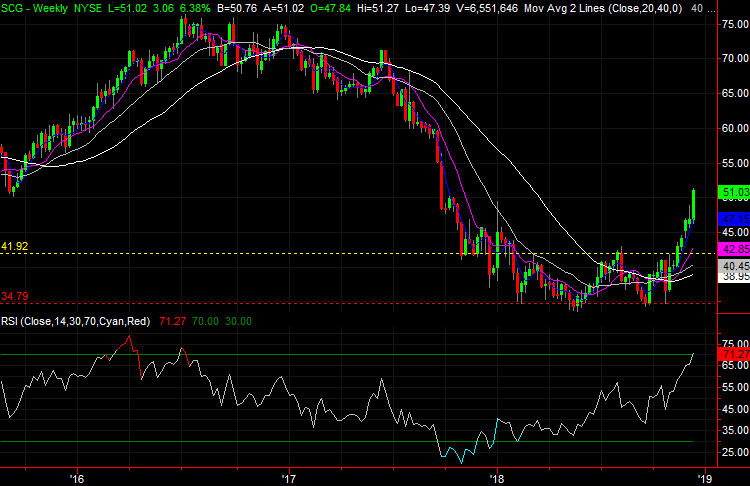Click the green 51.03 last price tag
The width and height of the screenshot is (750, 486).
tap(734, 192)
